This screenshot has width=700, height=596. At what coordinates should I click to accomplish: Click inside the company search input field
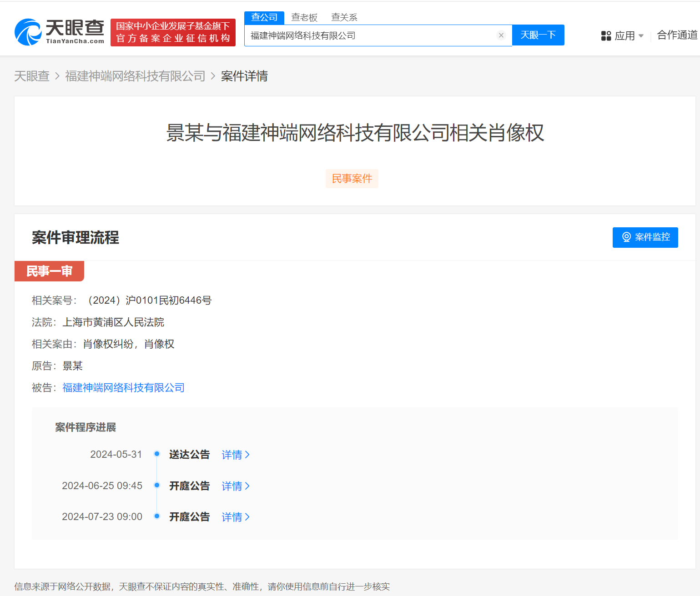pos(373,35)
